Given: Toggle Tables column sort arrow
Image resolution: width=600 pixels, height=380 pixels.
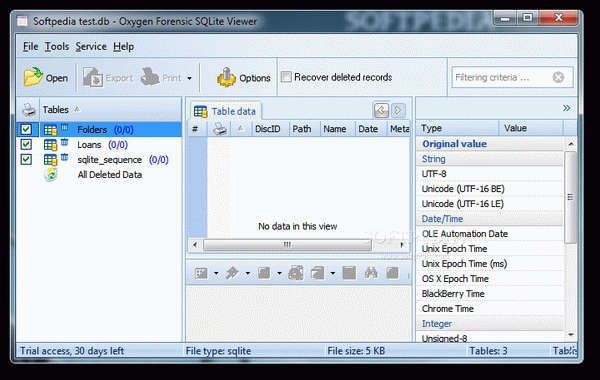Looking at the screenshot, I should click(x=77, y=109).
